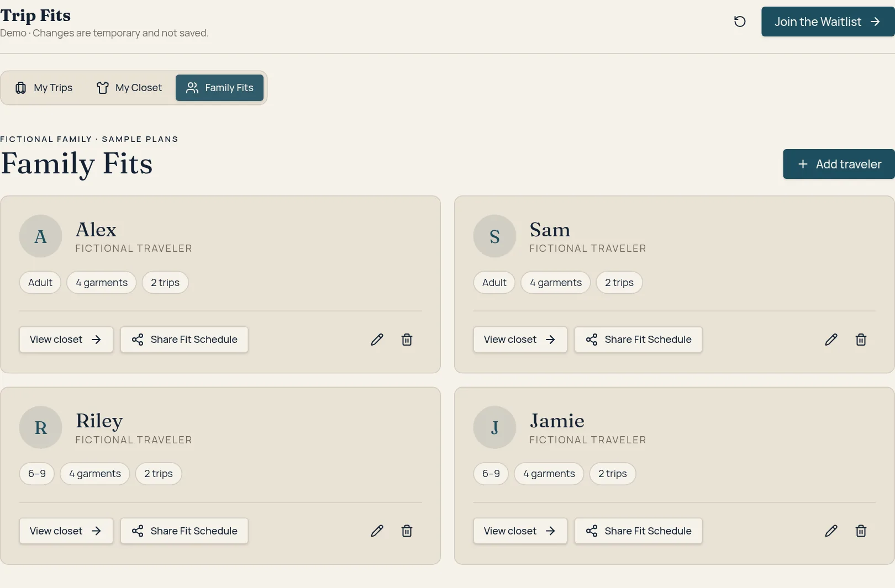Click Jamie's avatar circle with letter J

click(494, 427)
